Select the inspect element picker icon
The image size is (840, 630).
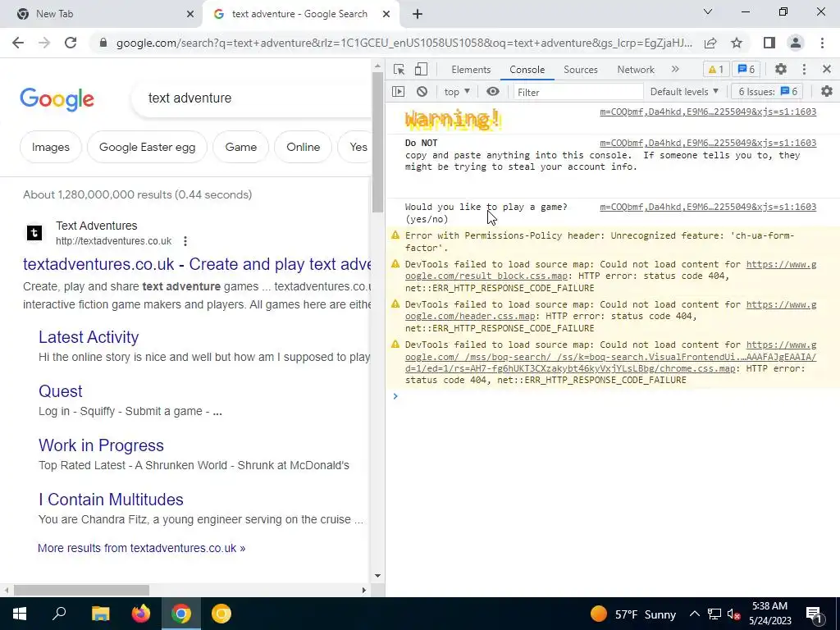[x=399, y=69]
